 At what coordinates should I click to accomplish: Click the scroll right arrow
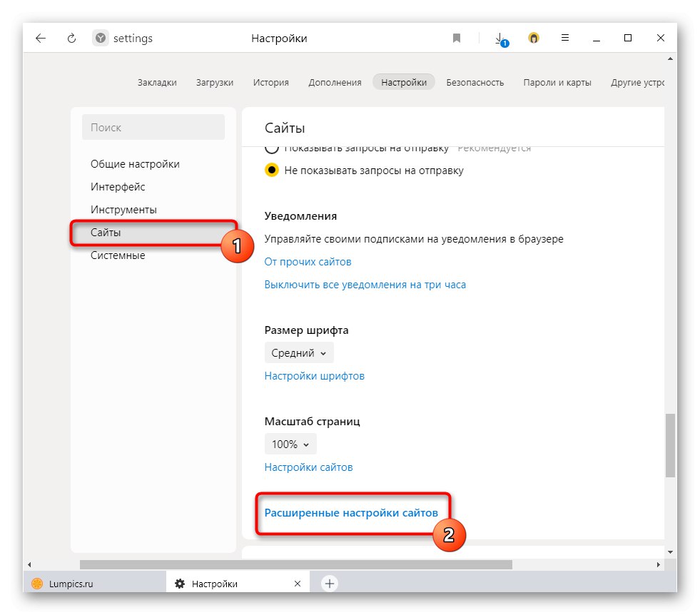click(x=658, y=564)
